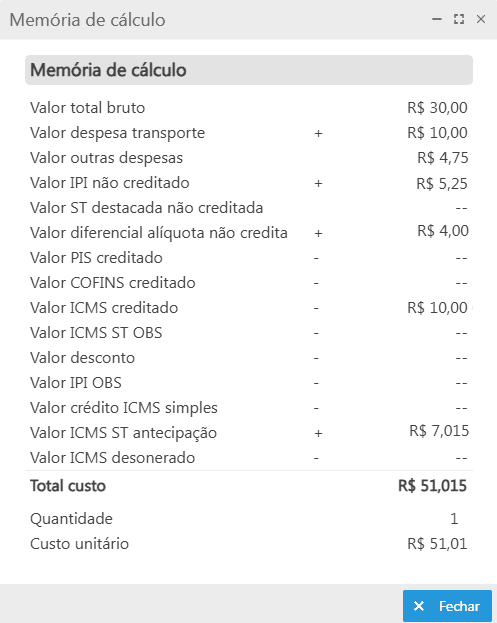Viewport: 497px width, 623px height.
Task: Click the plus sign beside Valor despesa transporte
Action: [318, 133]
